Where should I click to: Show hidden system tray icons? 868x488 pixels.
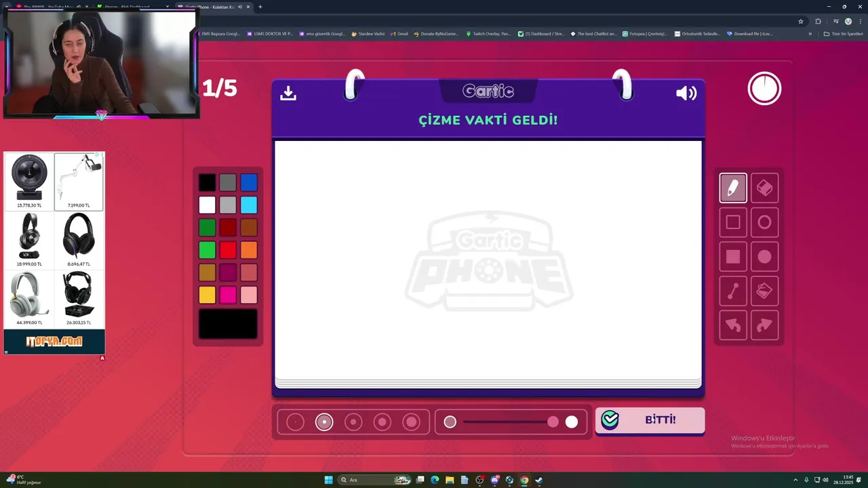[795, 480]
